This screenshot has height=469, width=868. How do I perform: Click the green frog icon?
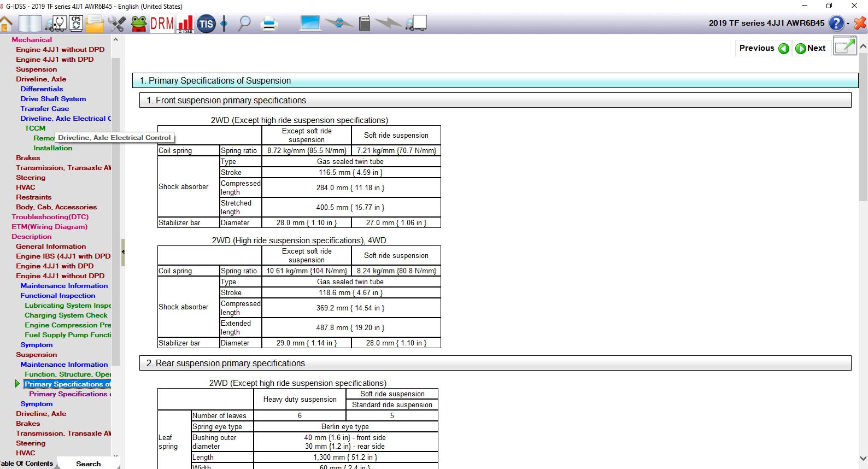pos(139,24)
